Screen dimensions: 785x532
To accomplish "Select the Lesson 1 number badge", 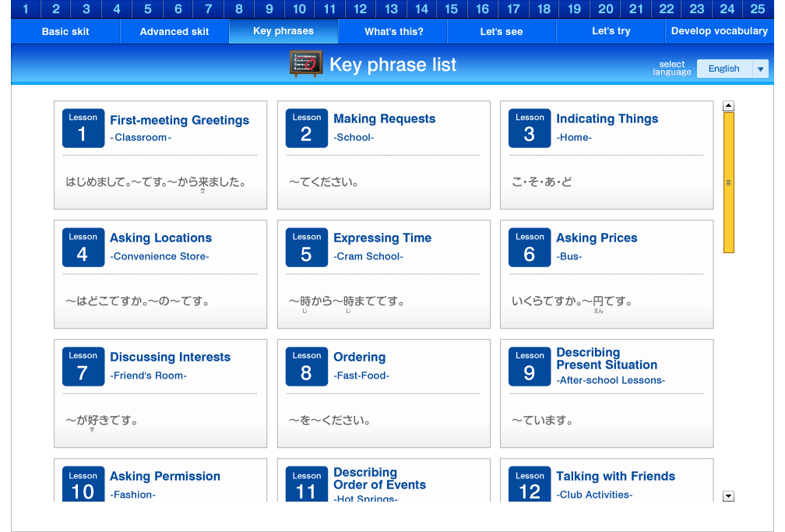I will pos(83,128).
